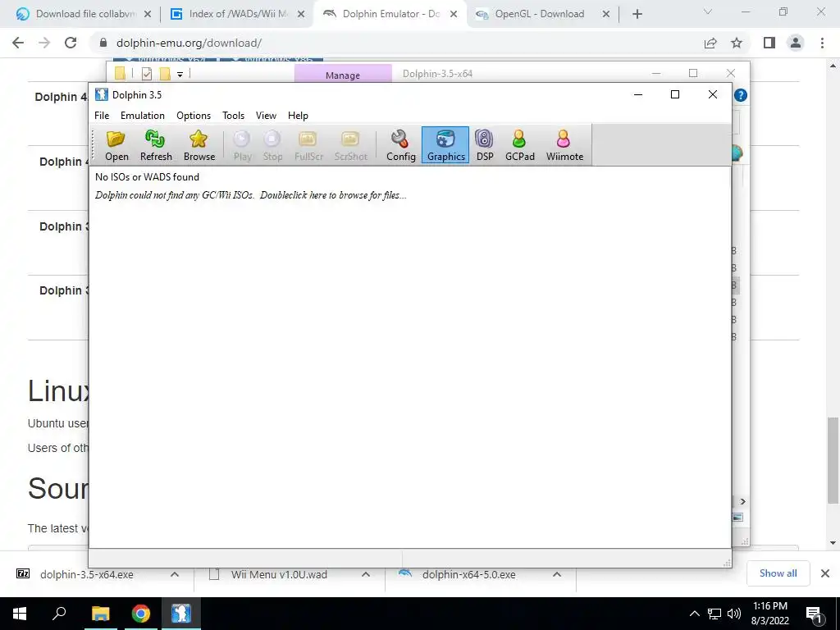Viewport: 840px width, 630px height.
Task: Open the notification center icon
Action: click(814, 614)
